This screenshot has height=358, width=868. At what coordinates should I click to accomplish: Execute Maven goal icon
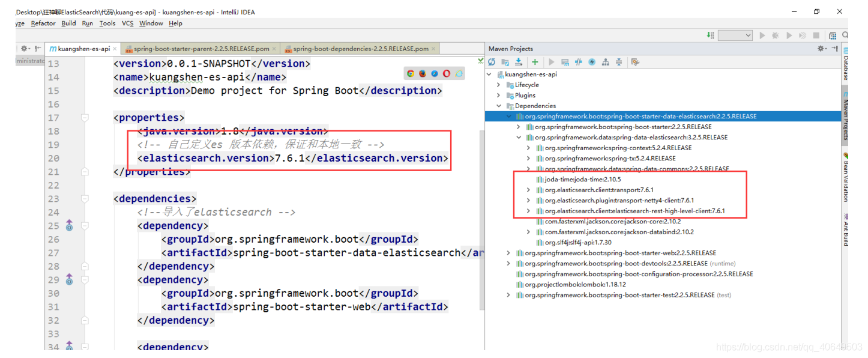tap(565, 62)
